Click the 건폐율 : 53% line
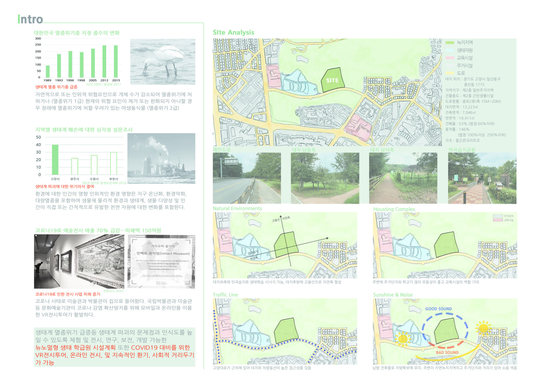 pos(470,124)
